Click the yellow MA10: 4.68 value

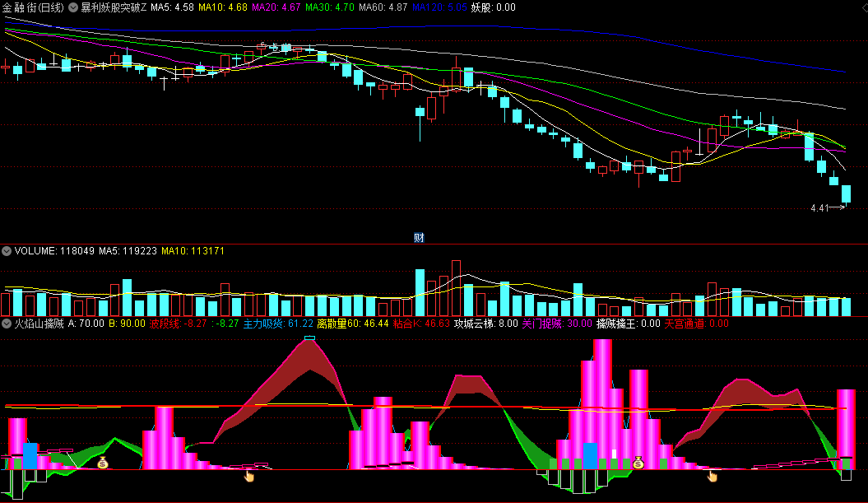[222, 7]
